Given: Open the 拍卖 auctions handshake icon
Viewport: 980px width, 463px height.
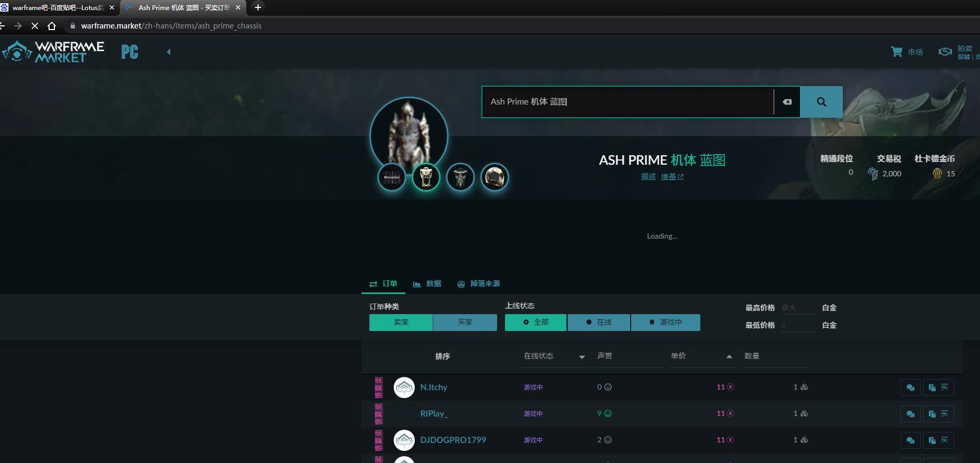Looking at the screenshot, I should pos(945,52).
